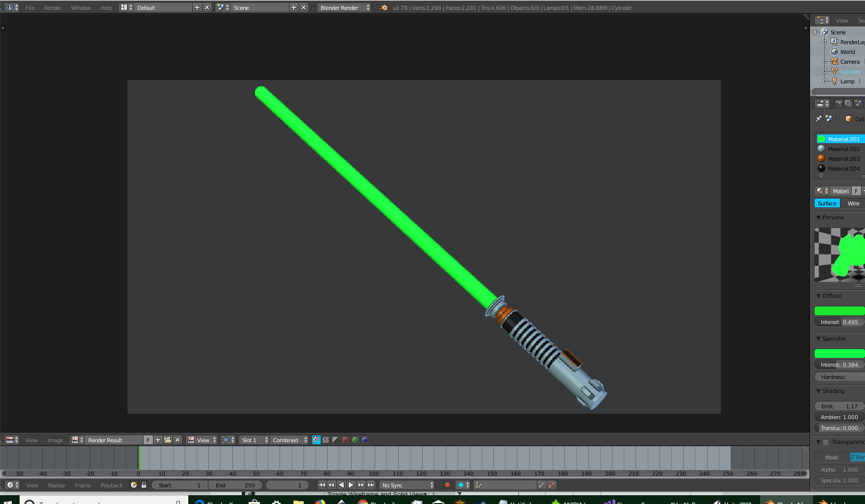Add a new scene with plus button
This screenshot has height=504, width=865.
point(294,8)
